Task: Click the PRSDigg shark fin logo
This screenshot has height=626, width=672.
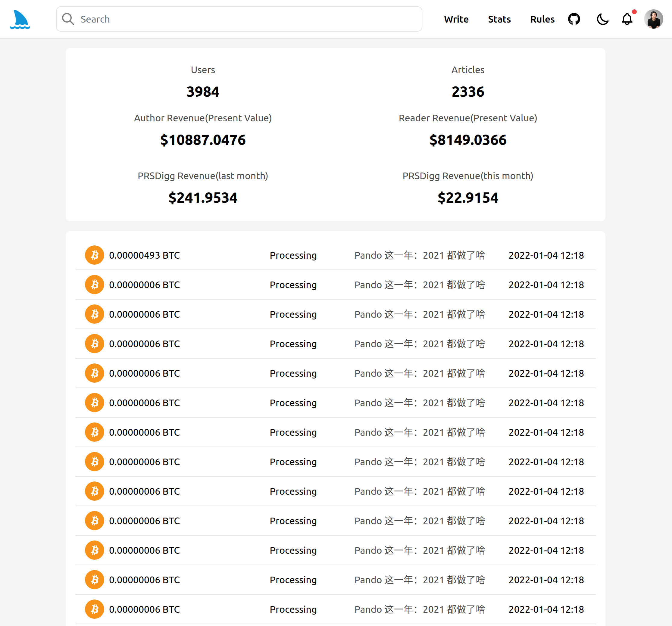Action: tap(20, 19)
